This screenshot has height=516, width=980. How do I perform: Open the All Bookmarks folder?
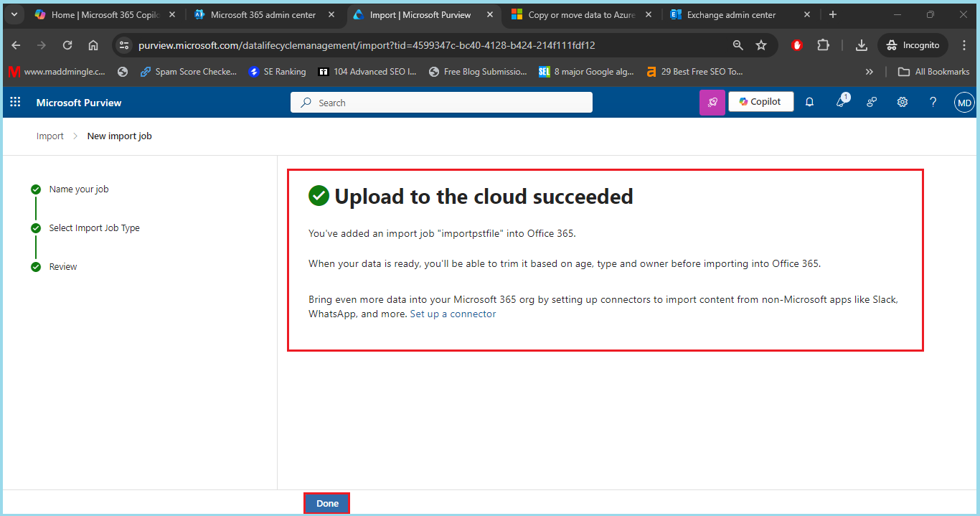point(933,72)
